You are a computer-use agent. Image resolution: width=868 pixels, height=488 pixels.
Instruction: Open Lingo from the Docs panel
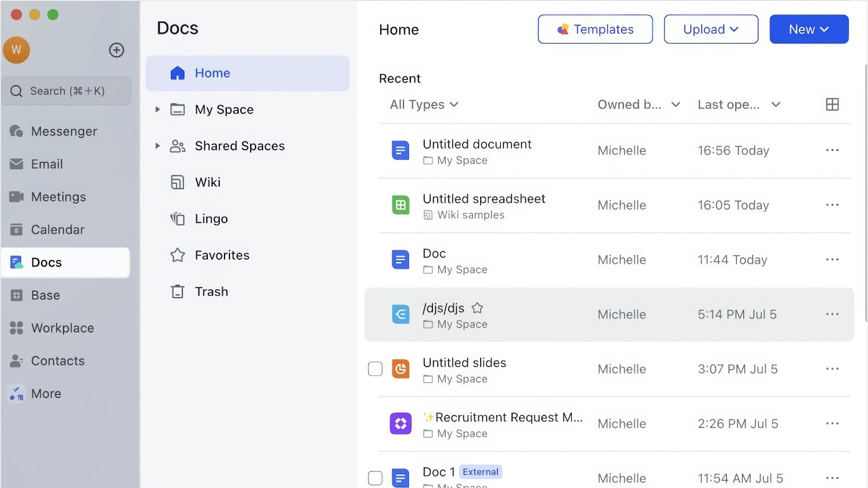(211, 219)
